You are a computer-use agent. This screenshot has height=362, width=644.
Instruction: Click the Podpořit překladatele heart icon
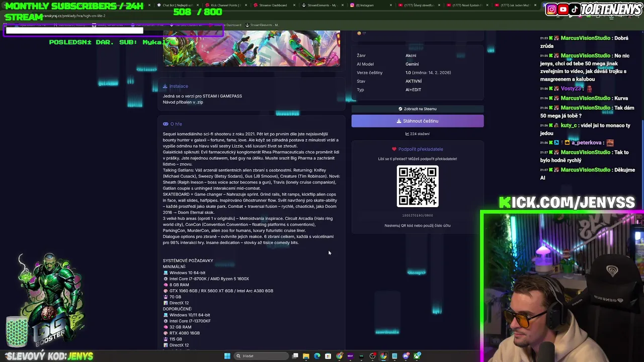[394, 149]
